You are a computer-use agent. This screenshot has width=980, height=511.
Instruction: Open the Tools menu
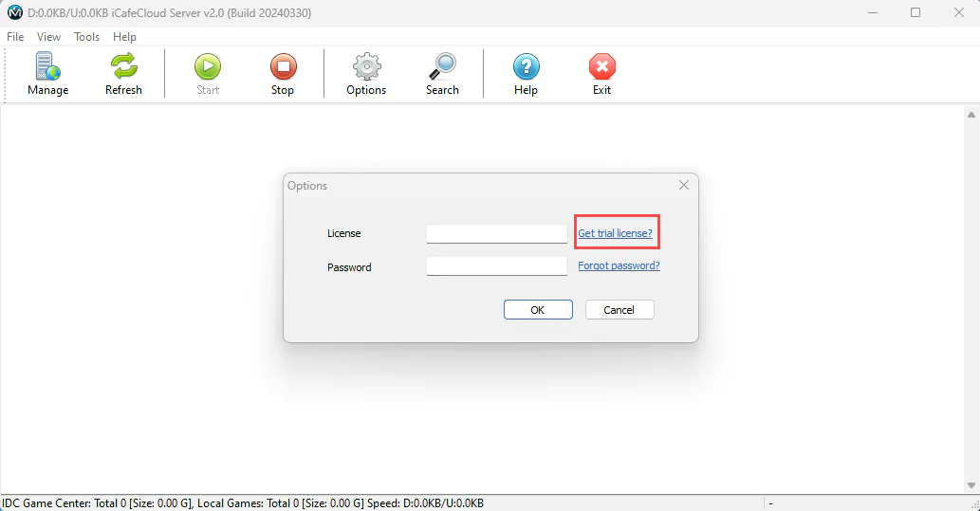point(87,37)
